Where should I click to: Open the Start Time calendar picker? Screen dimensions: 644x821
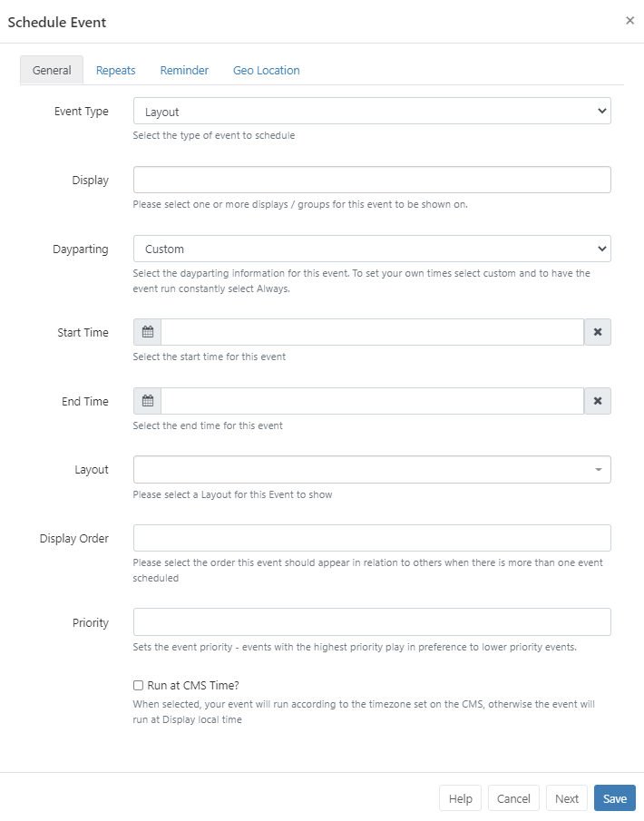146,331
